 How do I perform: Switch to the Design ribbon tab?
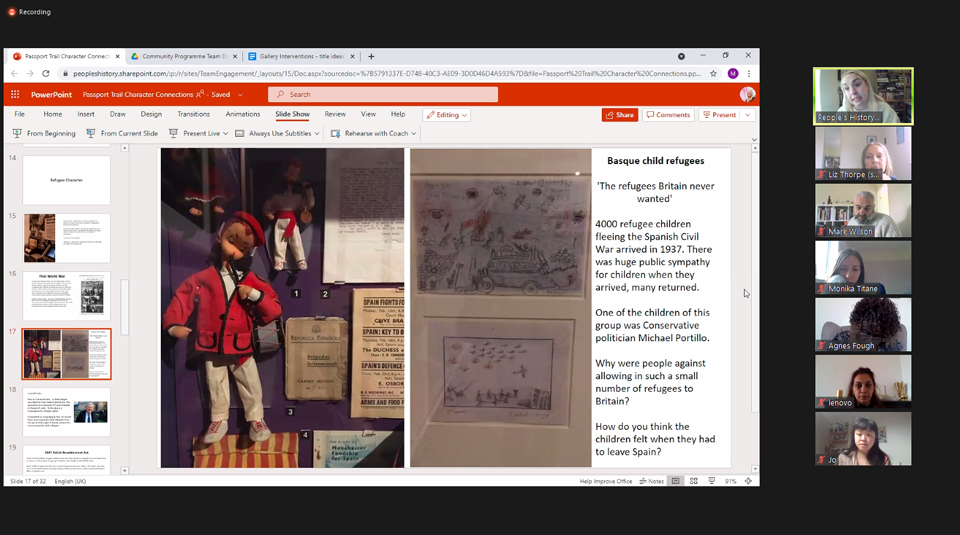pos(151,114)
